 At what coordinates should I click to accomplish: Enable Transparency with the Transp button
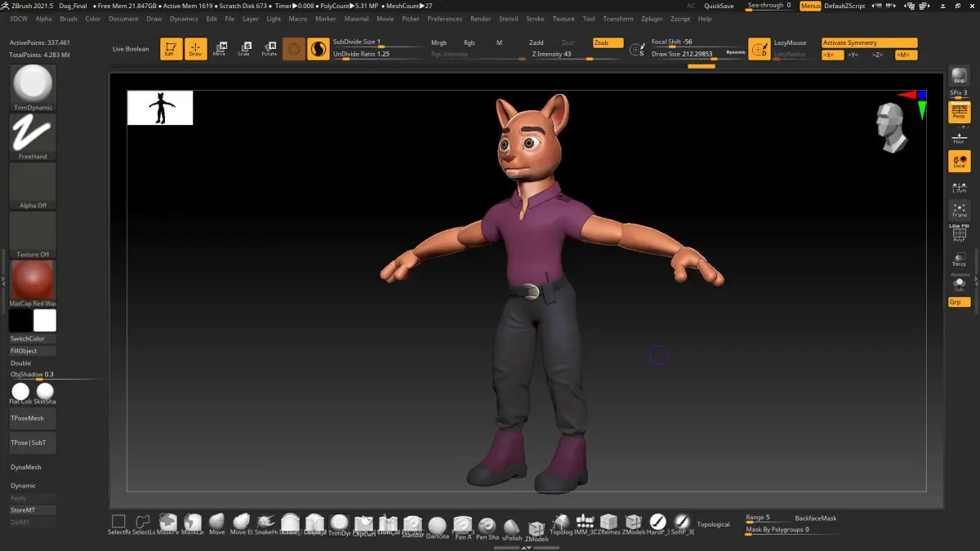click(960, 259)
